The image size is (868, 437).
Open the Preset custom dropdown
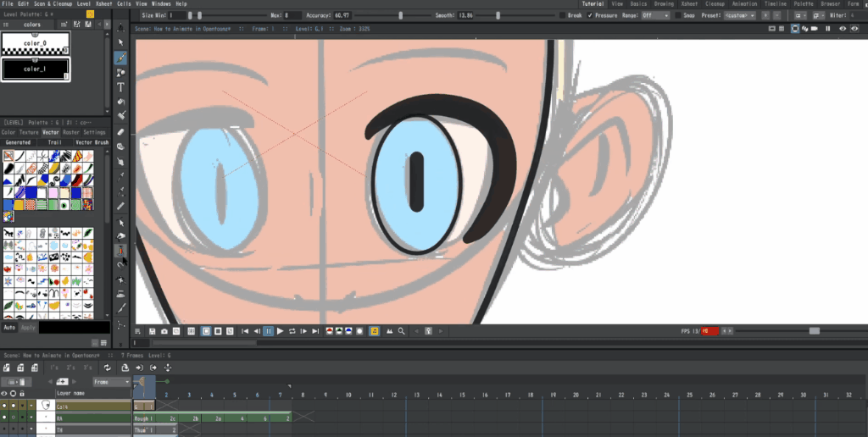tap(739, 15)
